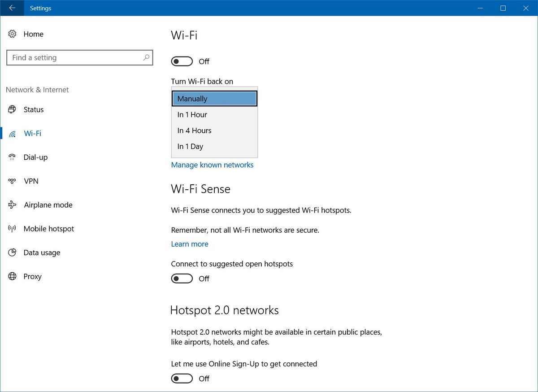Open Settings via the title bar label
Image resolution: width=538 pixels, height=392 pixels.
point(40,8)
